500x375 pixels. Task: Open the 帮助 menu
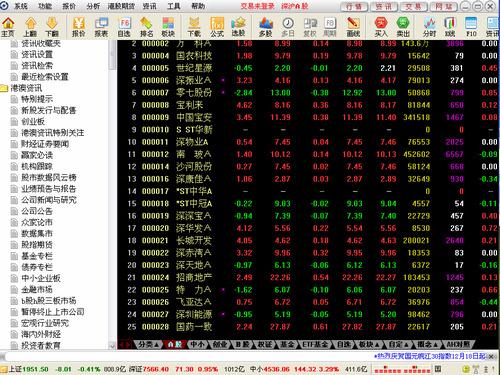[x=198, y=6]
